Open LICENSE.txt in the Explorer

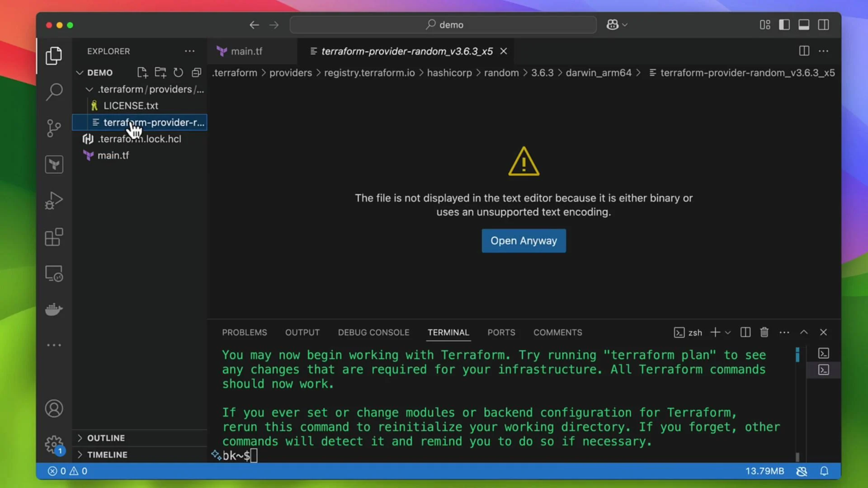(x=140, y=106)
